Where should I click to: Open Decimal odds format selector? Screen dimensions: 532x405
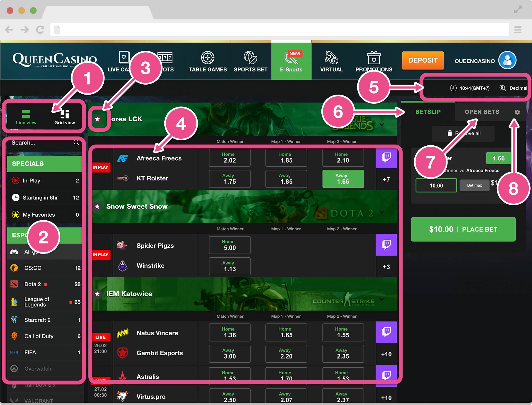[513, 88]
